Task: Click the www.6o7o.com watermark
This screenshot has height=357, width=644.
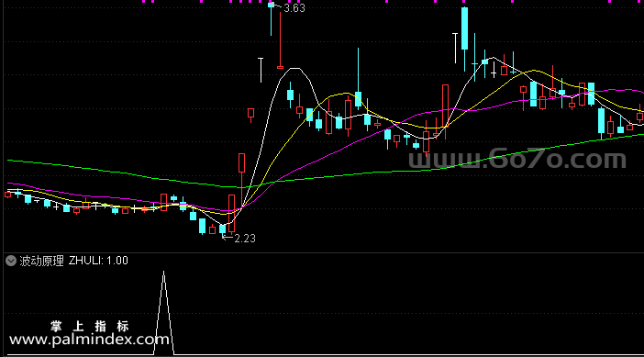Action: tap(517, 160)
